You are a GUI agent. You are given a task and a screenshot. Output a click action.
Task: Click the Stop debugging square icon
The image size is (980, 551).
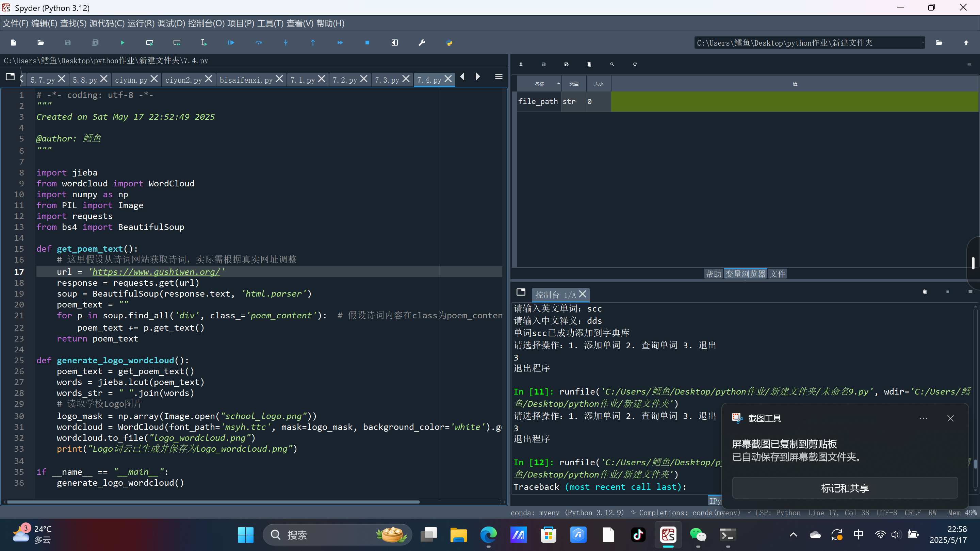tap(367, 43)
